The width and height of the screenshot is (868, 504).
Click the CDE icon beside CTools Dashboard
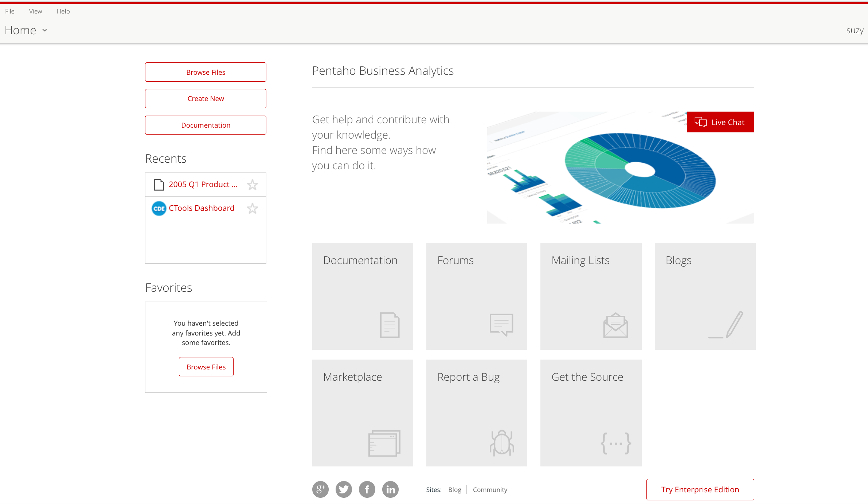coord(159,208)
